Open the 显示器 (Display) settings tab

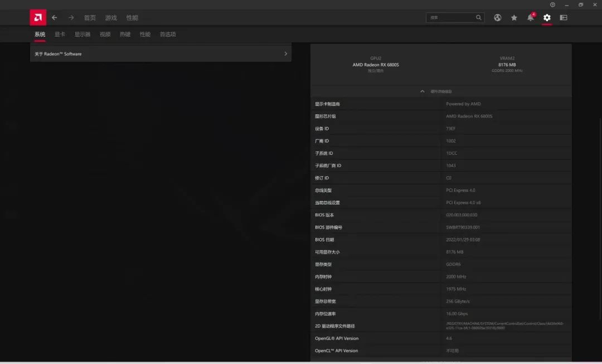pyautogui.click(x=82, y=35)
